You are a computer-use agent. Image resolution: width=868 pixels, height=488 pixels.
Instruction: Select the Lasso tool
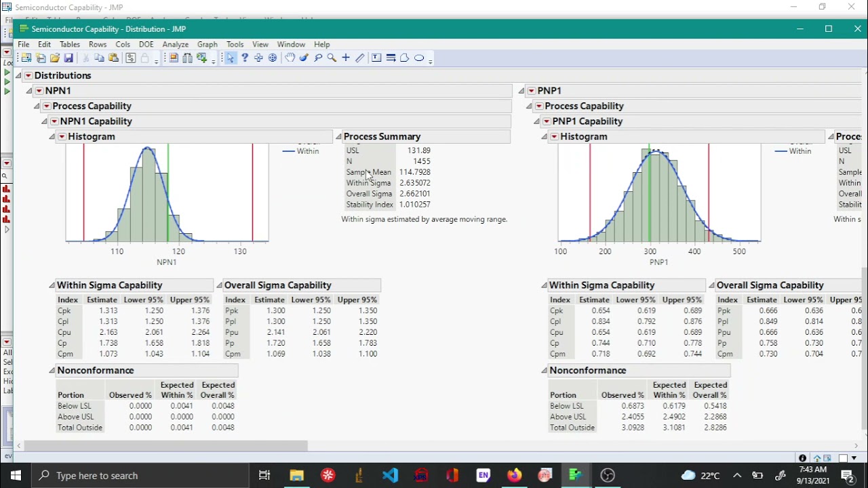pos(318,58)
